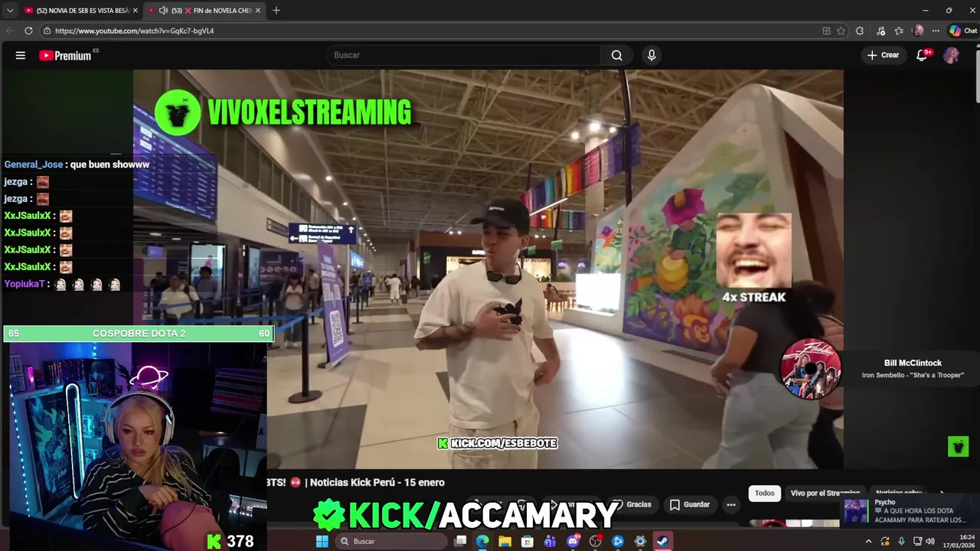View site information lock icon
This screenshot has width=980, height=551.
(47, 31)
